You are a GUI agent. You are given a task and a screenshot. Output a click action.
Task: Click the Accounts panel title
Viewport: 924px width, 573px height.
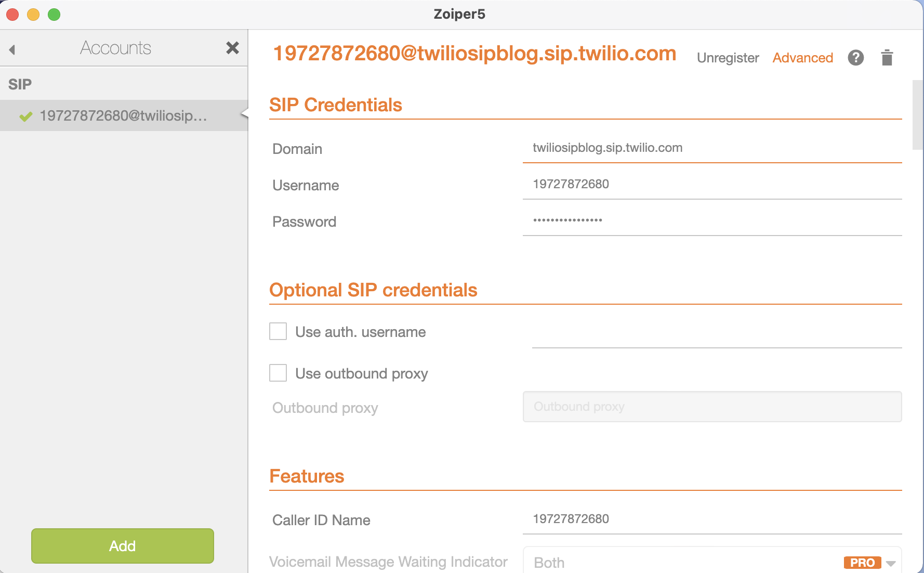116,48
